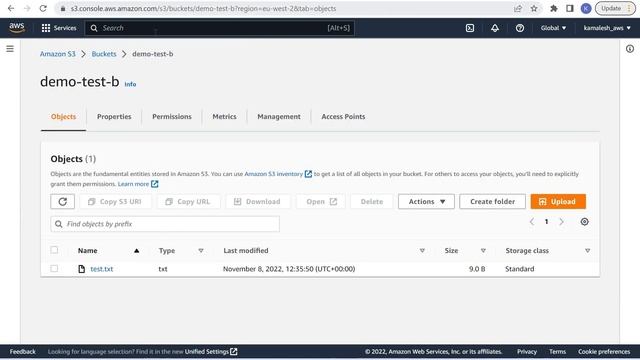Check the test.txt row checkbox
The width and height of the screenshot is (640, 360).
click(x=54, y=268)
